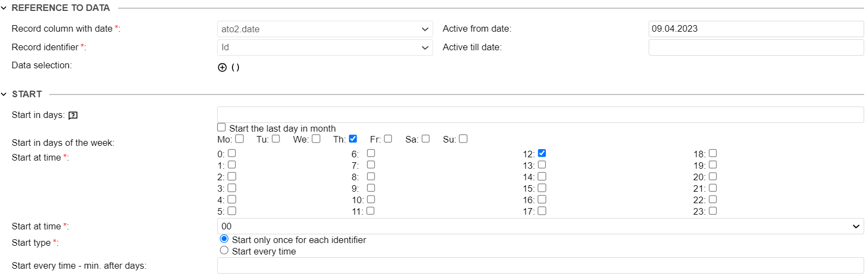
Task: Check the Tu weekday checkbox
Action: 276,139
